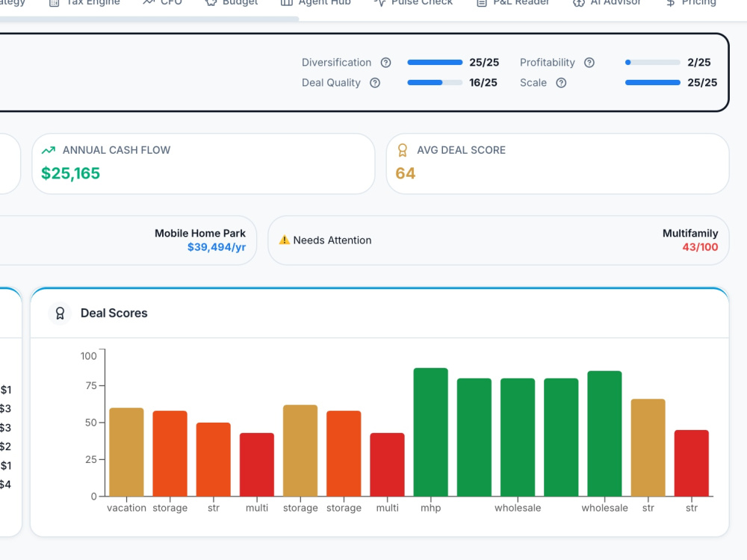Click the Scale 25/25 score text
This screenshot has width=747, height=560.
tap(702, 83)
